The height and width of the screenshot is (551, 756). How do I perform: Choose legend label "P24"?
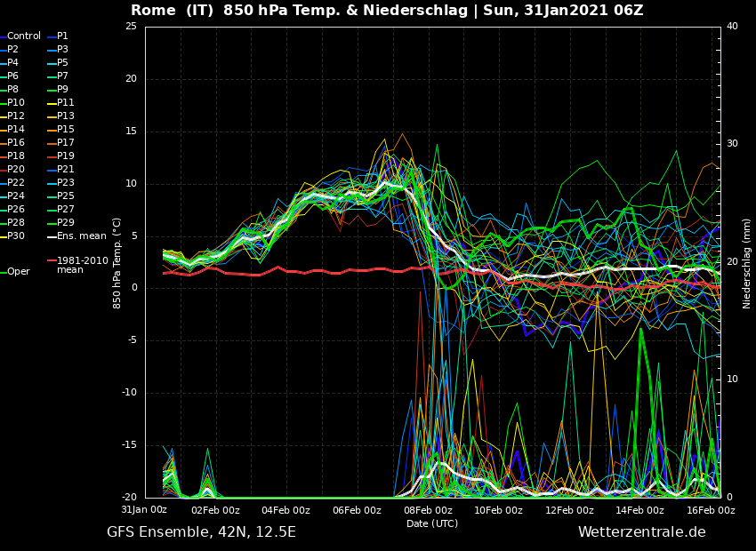pyautogui.click(x=15, y=196)
